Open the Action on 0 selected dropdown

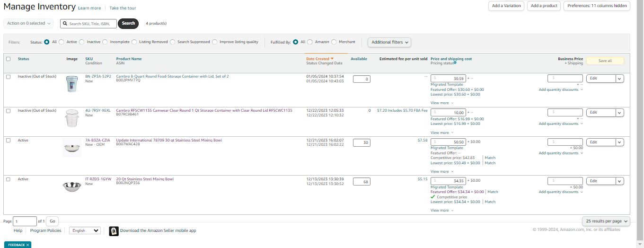click(x=28, y=23)
